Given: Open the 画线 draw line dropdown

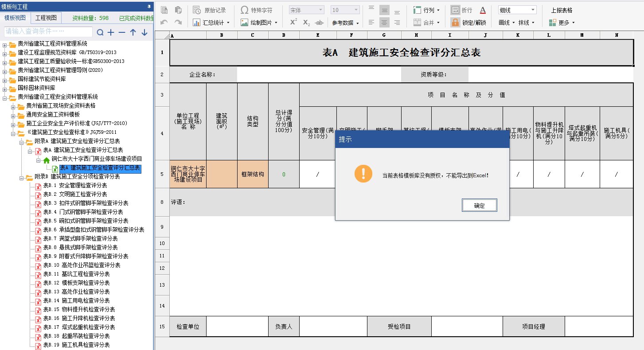Looking at the screenshot, I should click(507, 23).
